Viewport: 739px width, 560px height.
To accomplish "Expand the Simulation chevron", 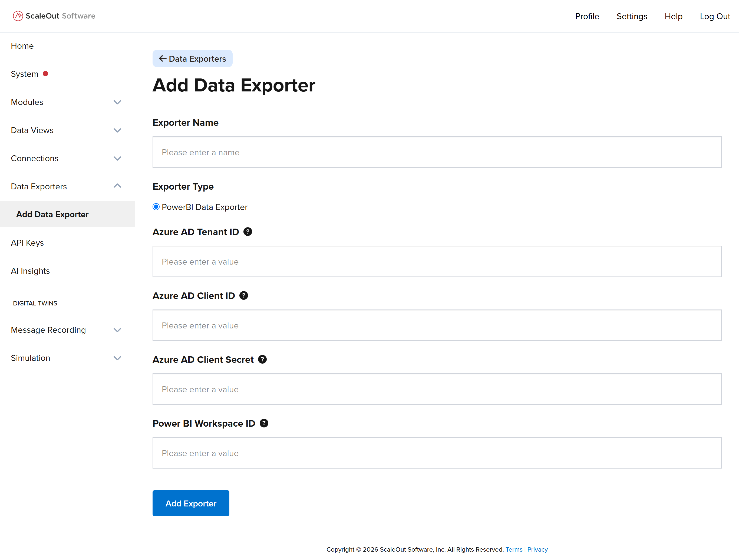I will pyautogui.click(x=117, y=358).
